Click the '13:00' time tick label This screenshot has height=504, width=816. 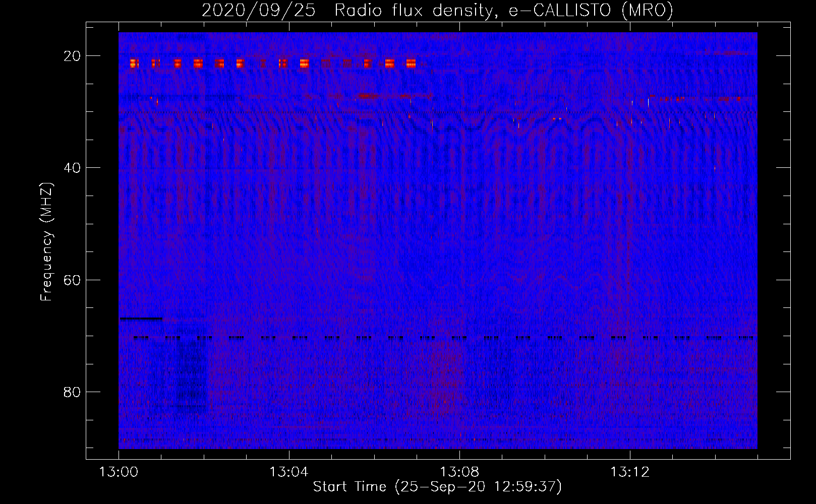[119, 472]
